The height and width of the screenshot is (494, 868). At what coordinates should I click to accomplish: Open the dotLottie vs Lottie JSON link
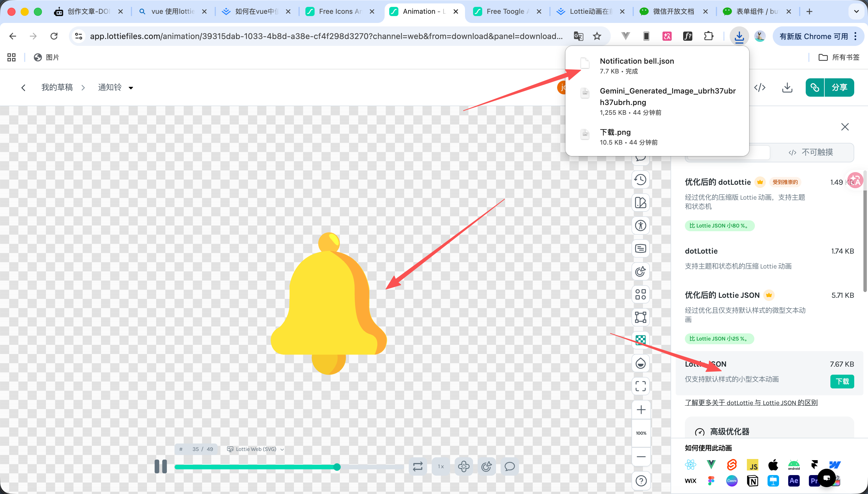(751, 403)
